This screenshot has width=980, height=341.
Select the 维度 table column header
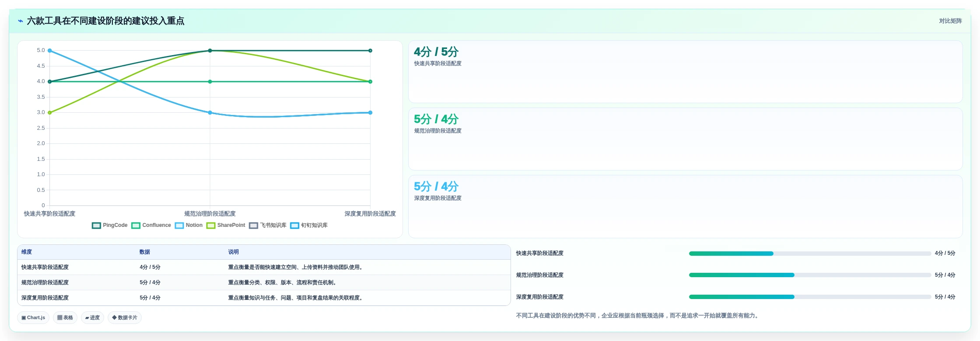pyautogui.click(x=27, y=252)
